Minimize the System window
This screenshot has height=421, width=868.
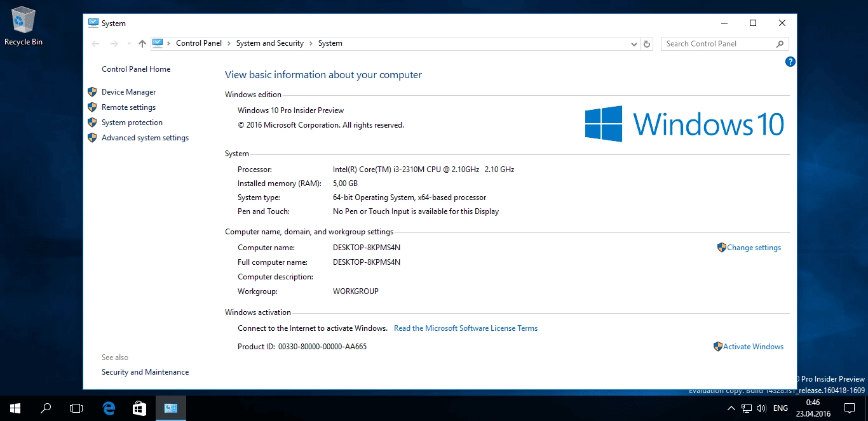point(724,23)
